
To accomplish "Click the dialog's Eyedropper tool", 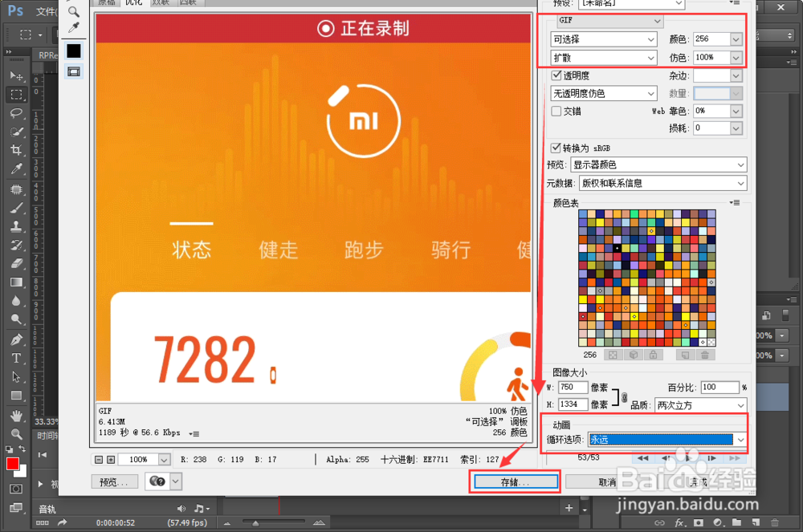I will (74, 27).
